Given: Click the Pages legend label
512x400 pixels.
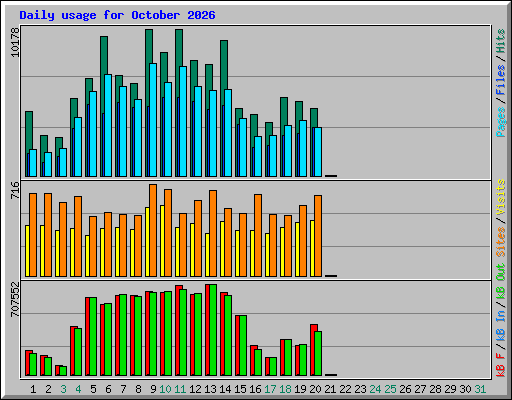Looking at the screenshot, I should [x=500, y=122].
